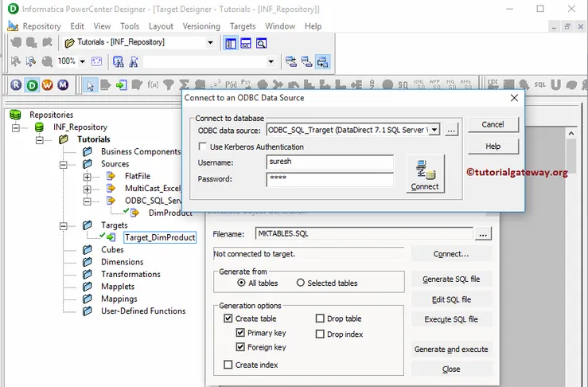Click the green arrow target icon in toolbar
This screenshot has width=588, height=387.
click(121, 85)
